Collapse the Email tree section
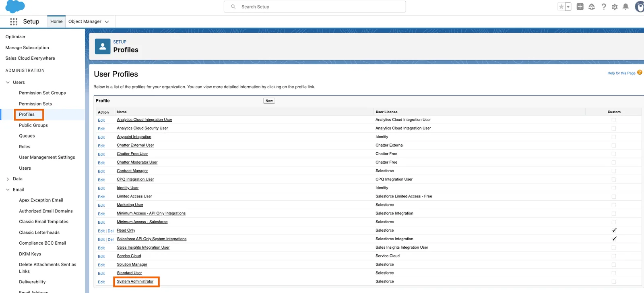 [x=8, y=189]
